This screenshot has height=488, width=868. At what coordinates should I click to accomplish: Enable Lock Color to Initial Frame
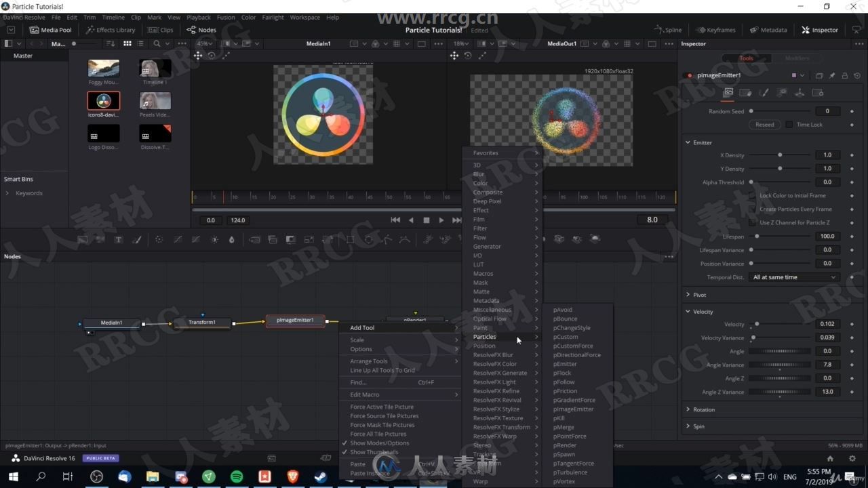pos(752,195)
